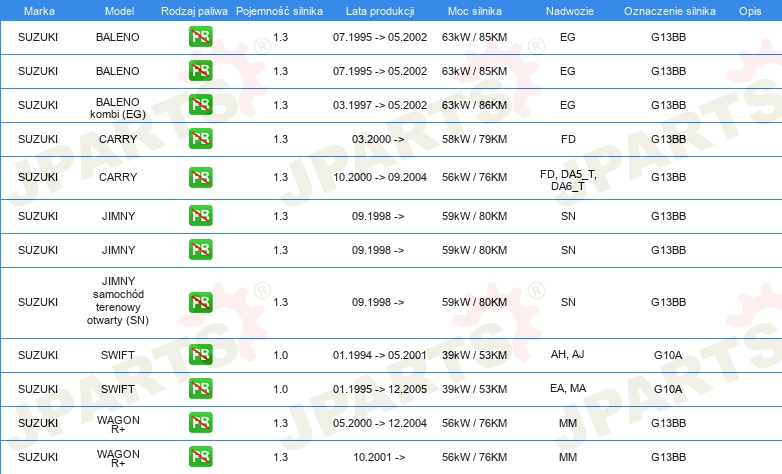
Task: Click the Lata produkcji column header
Action: click(380, 11)
